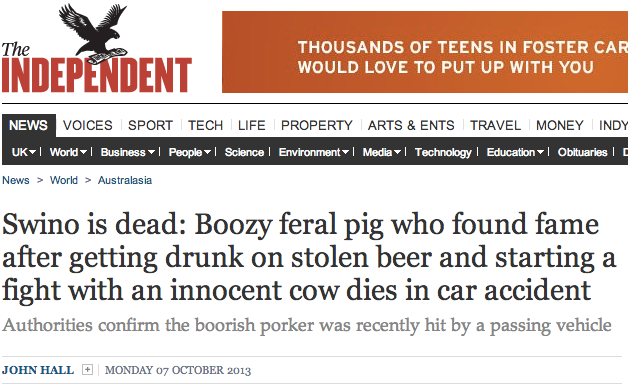Image resolution: width=628 pixels, height=385 pixels.
Task: Open the ARTS & ENTS section
Action: (411, 125)
